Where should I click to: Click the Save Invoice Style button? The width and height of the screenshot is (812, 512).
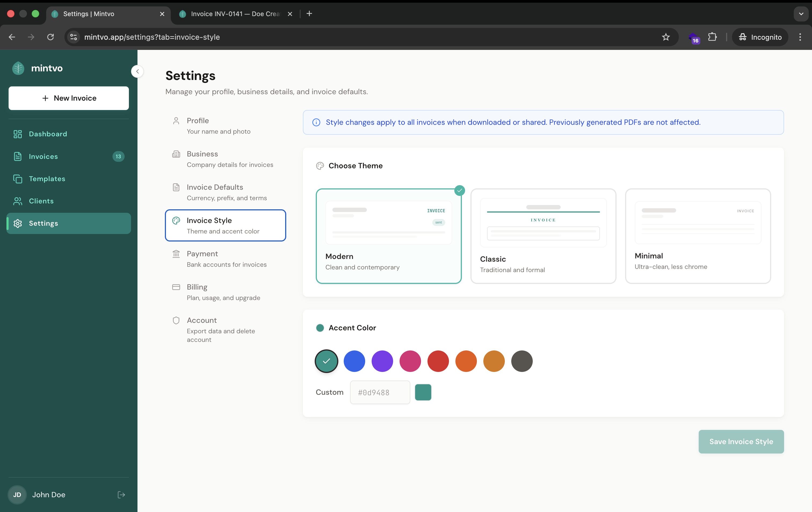point(741,441)
